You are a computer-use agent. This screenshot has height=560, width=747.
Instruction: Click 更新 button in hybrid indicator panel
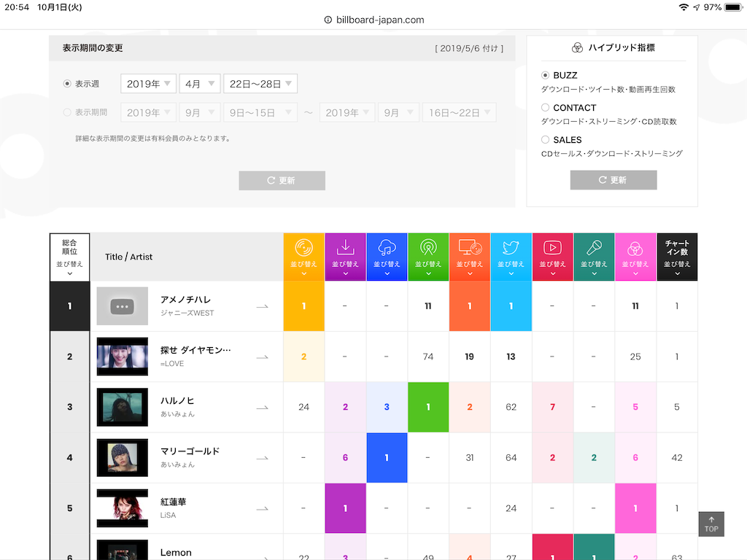(x=614, y=180)
